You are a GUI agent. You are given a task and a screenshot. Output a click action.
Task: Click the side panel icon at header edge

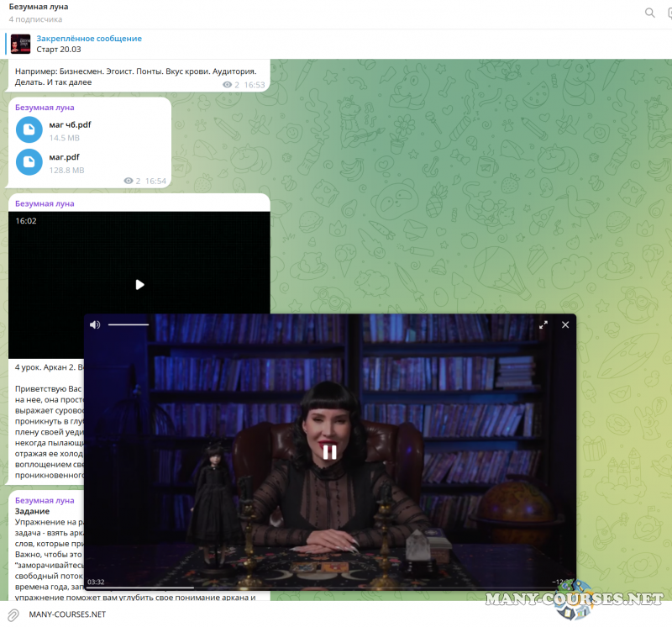coord(669,13)
